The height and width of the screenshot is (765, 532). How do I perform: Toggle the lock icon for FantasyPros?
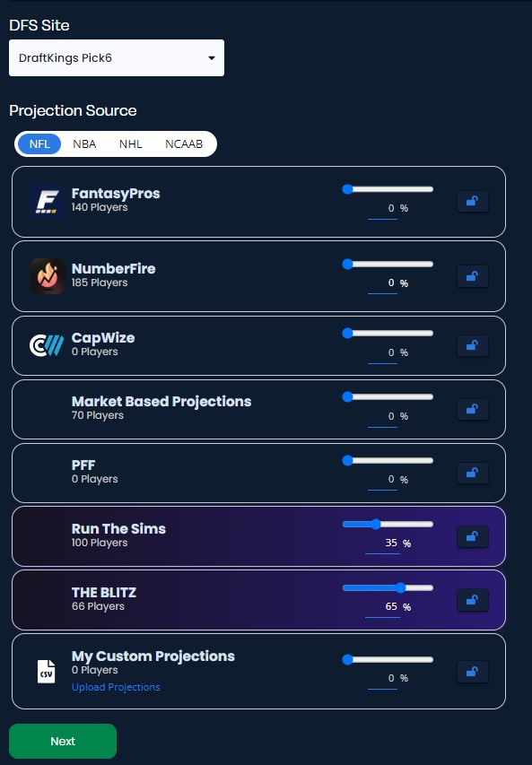point(472,201)
